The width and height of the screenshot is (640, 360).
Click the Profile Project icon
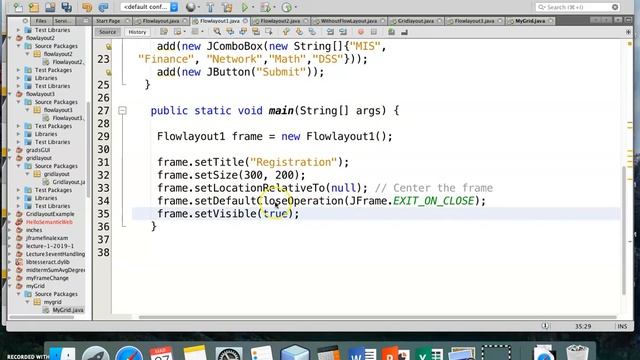point(287,7)
